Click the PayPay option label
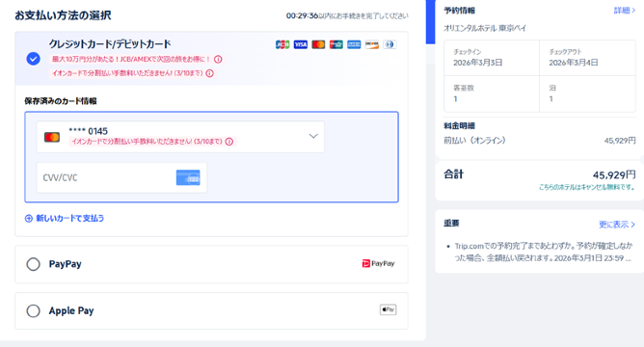Viewport: 644px width, 347px height. [65, 264]
